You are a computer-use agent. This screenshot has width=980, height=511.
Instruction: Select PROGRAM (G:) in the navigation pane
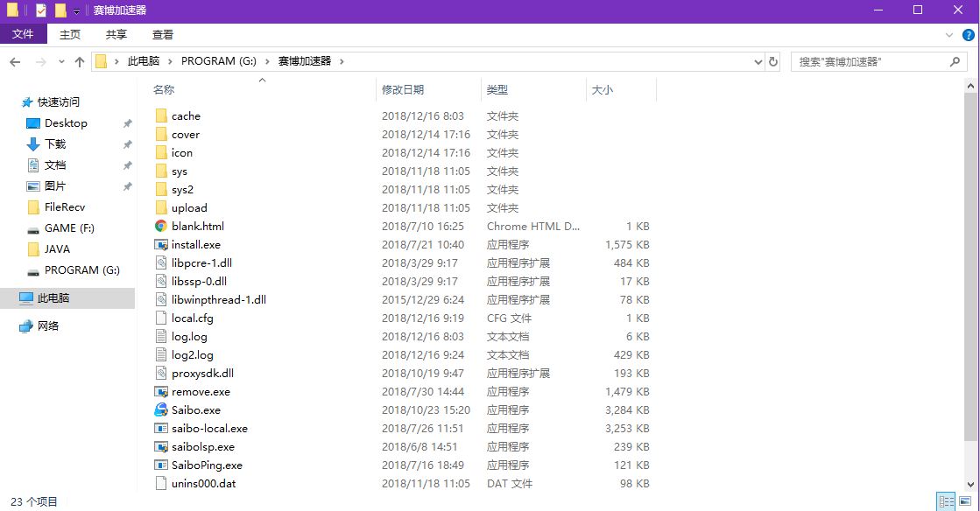[81, 269]
